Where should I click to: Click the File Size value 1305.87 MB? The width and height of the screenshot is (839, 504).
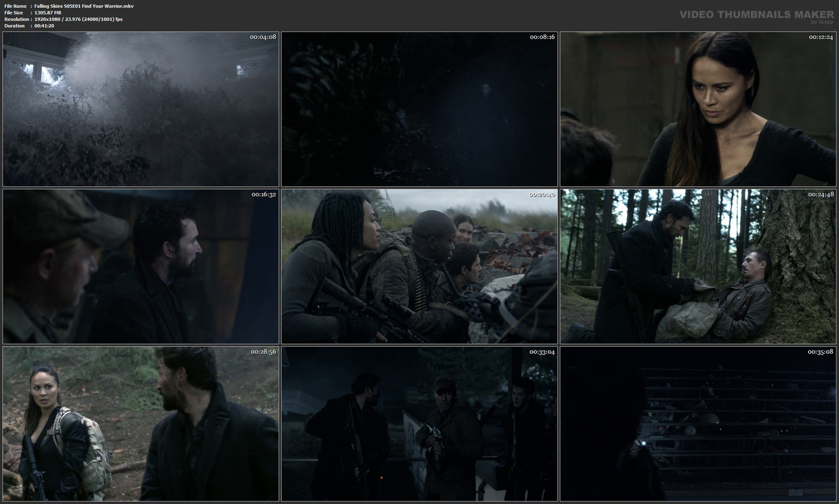pyautogui.click(x=47, y=12)
